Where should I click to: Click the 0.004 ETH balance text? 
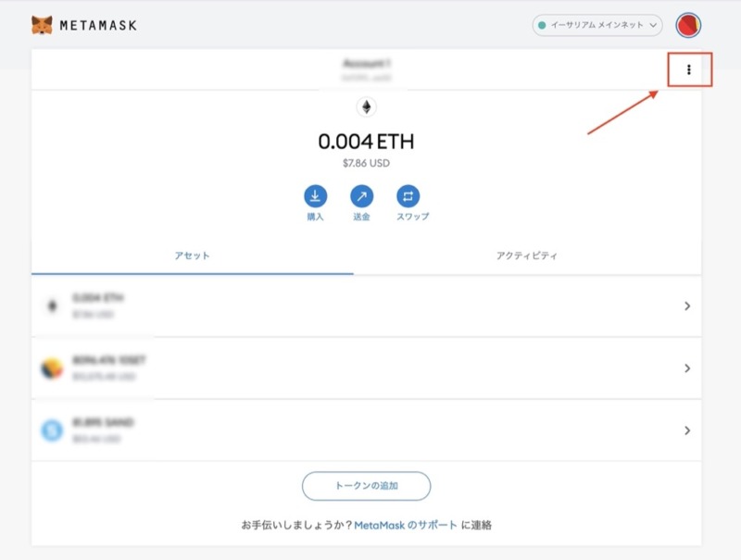tap(366, 142)
